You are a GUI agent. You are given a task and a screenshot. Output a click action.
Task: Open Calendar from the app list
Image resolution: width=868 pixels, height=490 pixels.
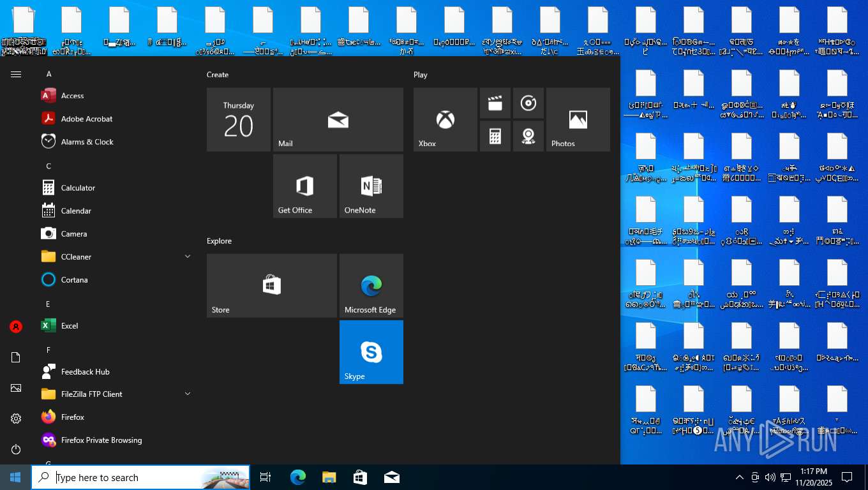click(x=116, y=211)
